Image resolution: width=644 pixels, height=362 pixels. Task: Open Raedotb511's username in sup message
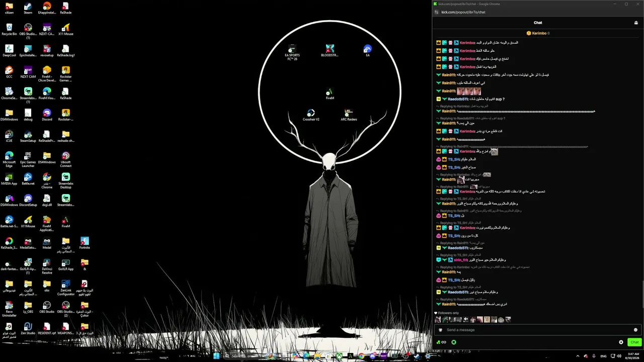click(458, 99)
